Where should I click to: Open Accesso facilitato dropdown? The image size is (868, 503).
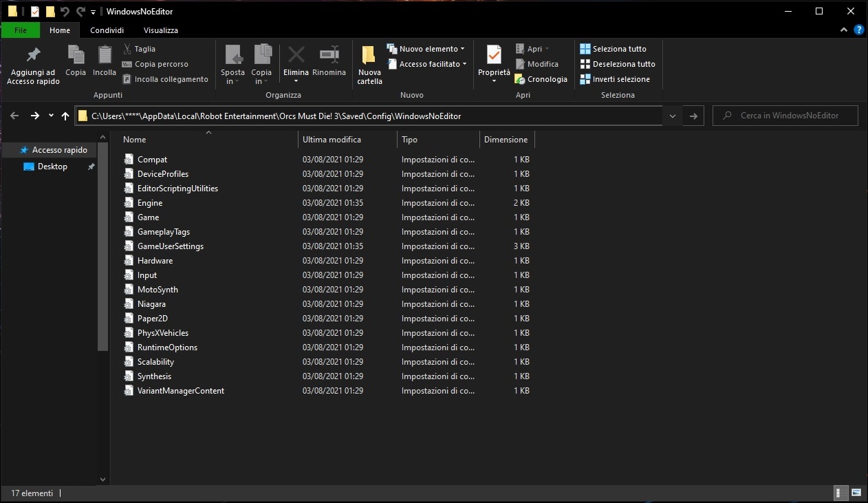click(x=427, y=64)
